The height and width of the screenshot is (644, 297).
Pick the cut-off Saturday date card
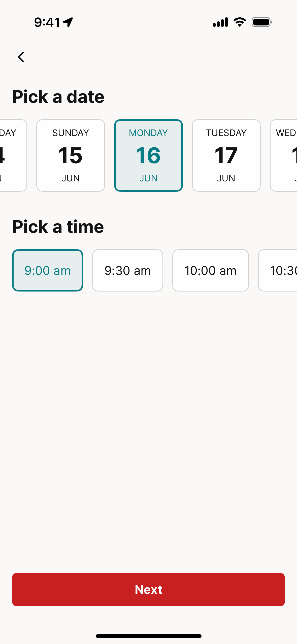(12, 155)
